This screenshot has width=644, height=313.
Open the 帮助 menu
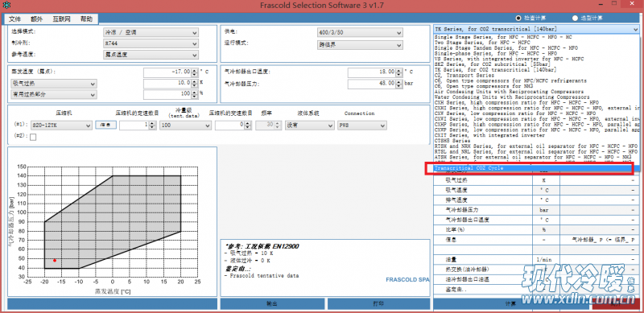pyautogui.click(x=86, y=19)
